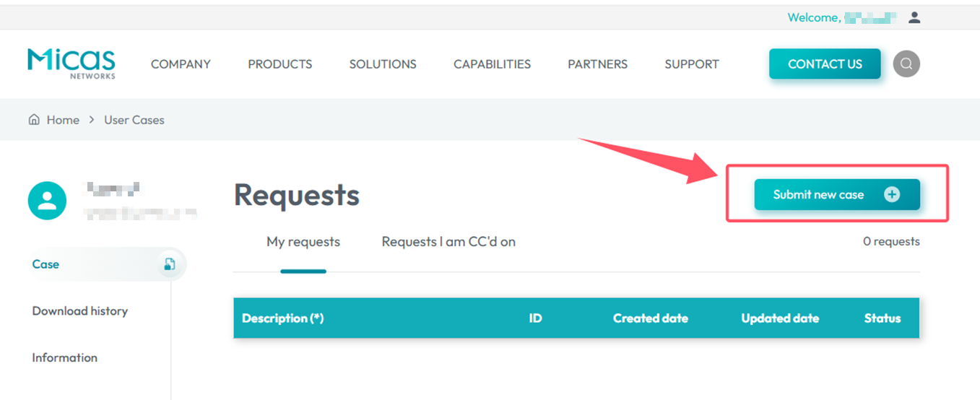Click the Home breadcrumb link
Viewport: 980px width, 400px height.
point(63,120)
